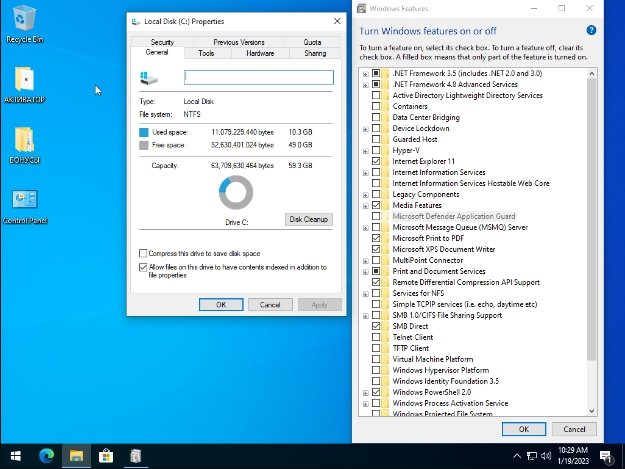Viewport: 625px width, 469px height.
Task: Select the Control Panel desktop icon
Action: tap(25, 206)
